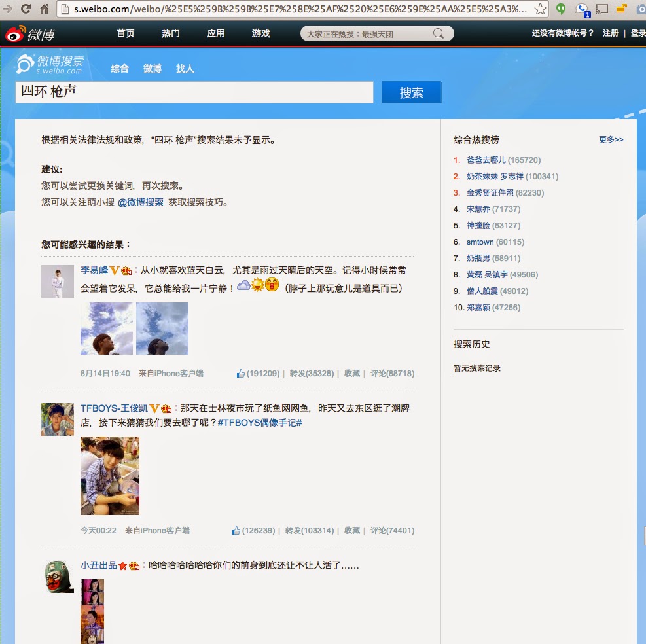
Task: Click the 登录 link in the header
Action: click(x=638, y=33)
